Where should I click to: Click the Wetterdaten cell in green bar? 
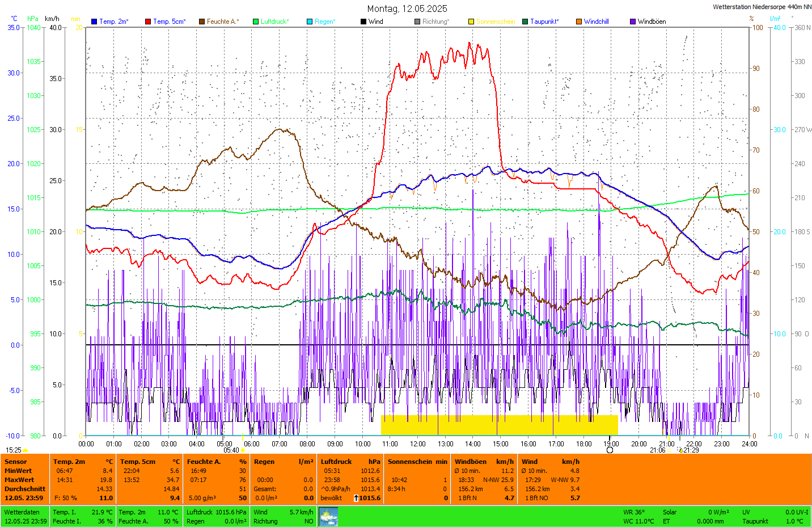[22, 512]
